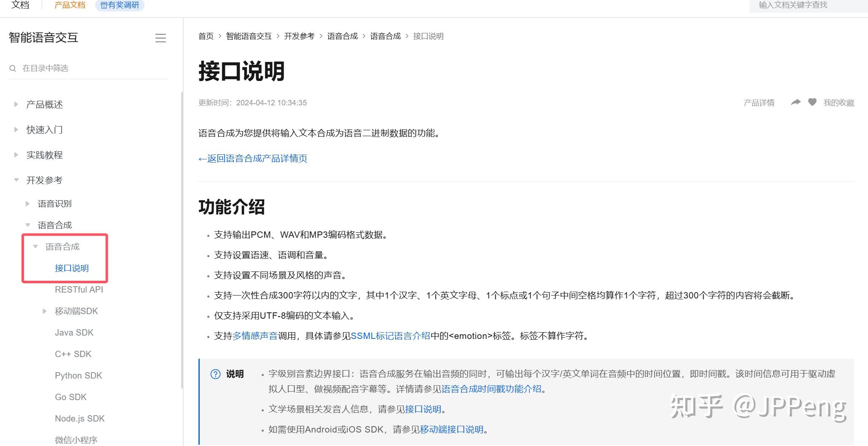868x446 pixels.
Task: Collapse the outer 语音合成 arrow under 开发参考
Action: click(x=27, y=225)
